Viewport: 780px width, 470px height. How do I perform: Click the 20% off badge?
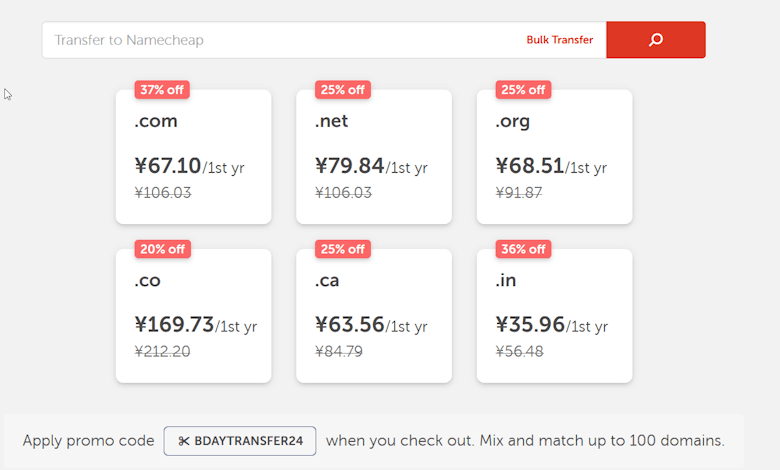pos(163,249)
